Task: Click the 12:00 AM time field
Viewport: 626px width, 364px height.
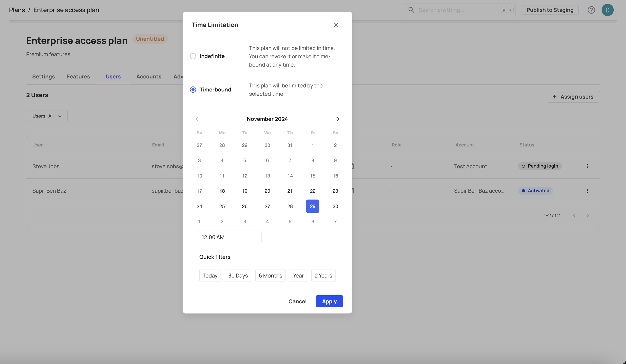Action: (229, 237)
